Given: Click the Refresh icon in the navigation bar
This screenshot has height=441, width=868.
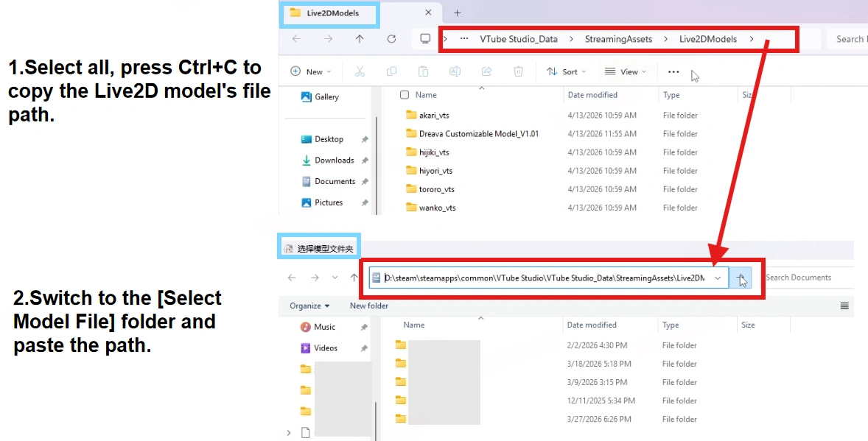Looking at the screenshot, I should 392,39.
